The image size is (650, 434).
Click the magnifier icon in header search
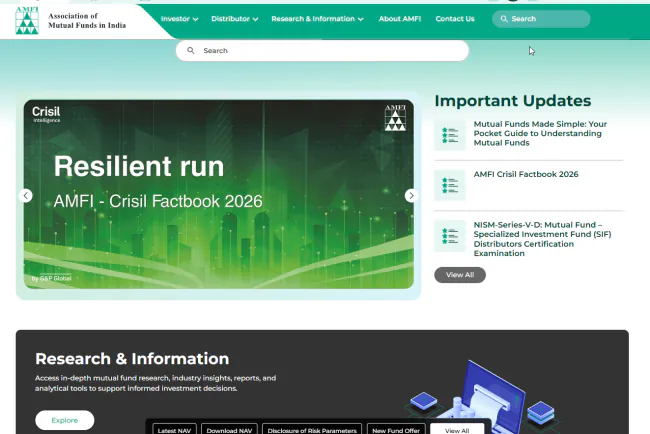(504, 19)
